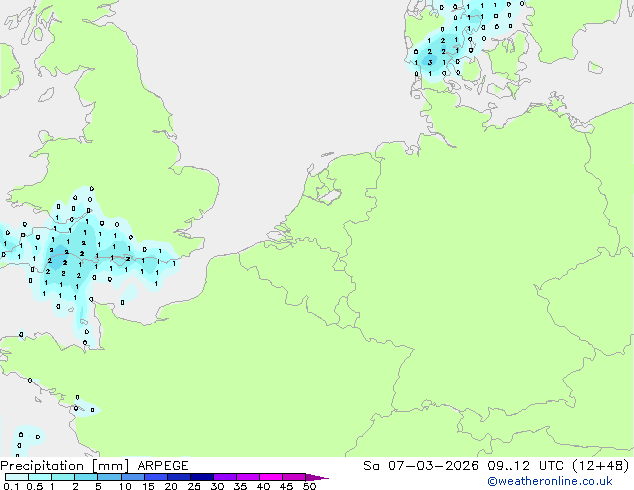Click the date text 'Sa 07-03-2026'
The width and height of the screenshot is (634, 490).
[421, 466]
